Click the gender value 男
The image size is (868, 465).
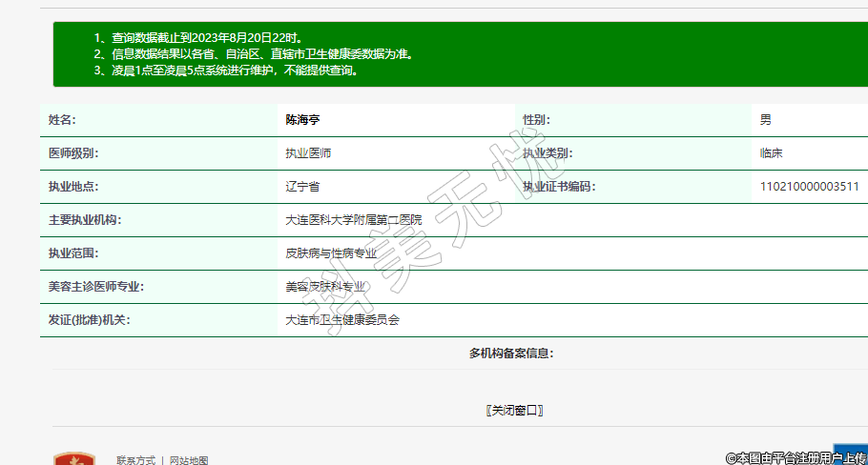(765, 120)
